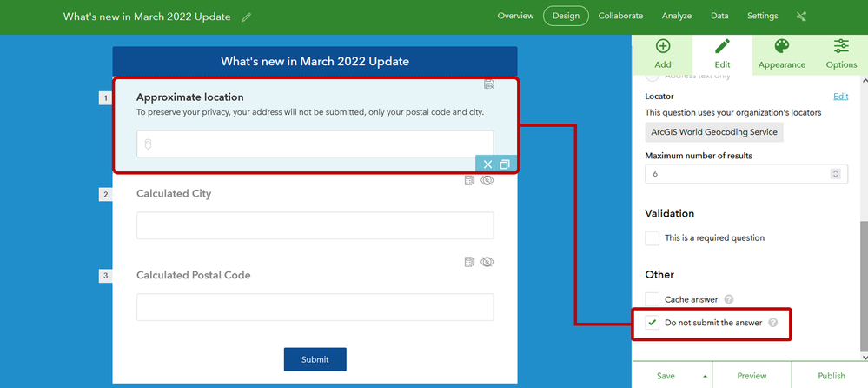
Task: Click the location pin icon in the address field
Action: point(148,144)
